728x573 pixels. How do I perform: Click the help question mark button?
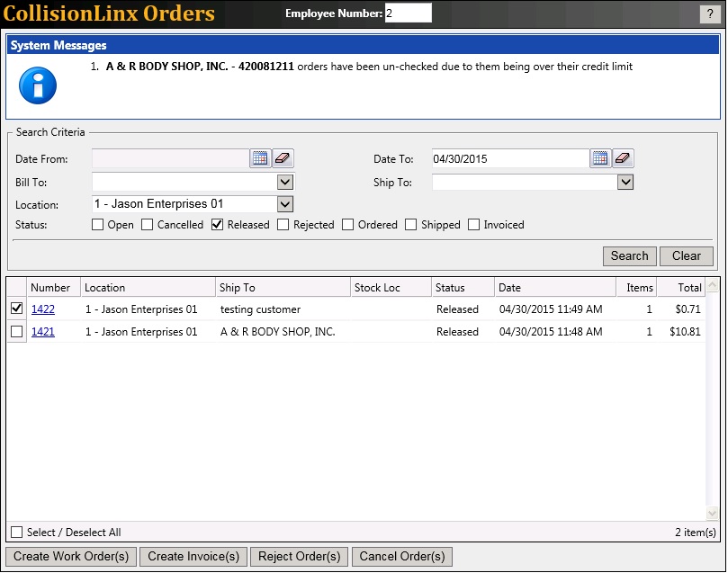pos(708,13)
